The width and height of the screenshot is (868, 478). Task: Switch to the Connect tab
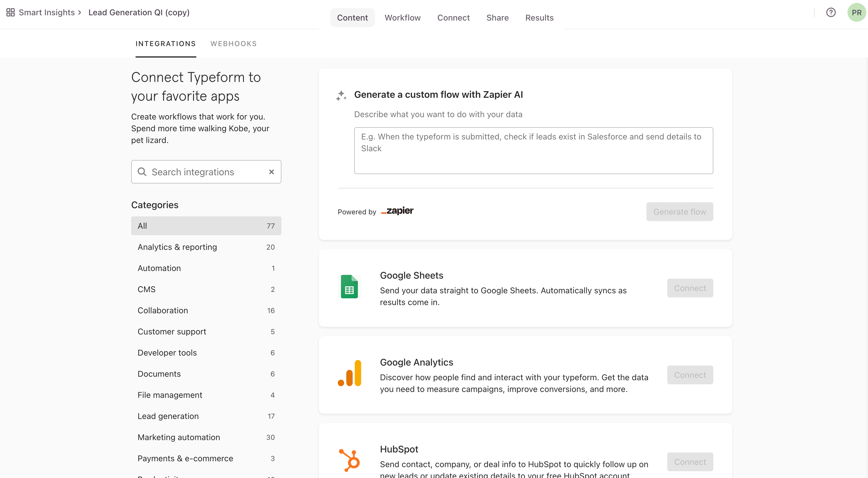[453, 18]
